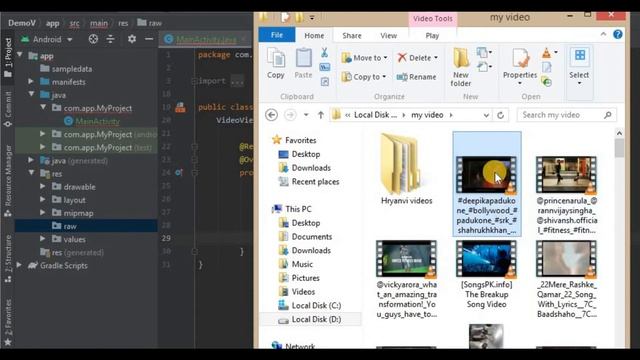640x360 pixels.
Task: Expand the values folder node
Action: tap(42, 239)
